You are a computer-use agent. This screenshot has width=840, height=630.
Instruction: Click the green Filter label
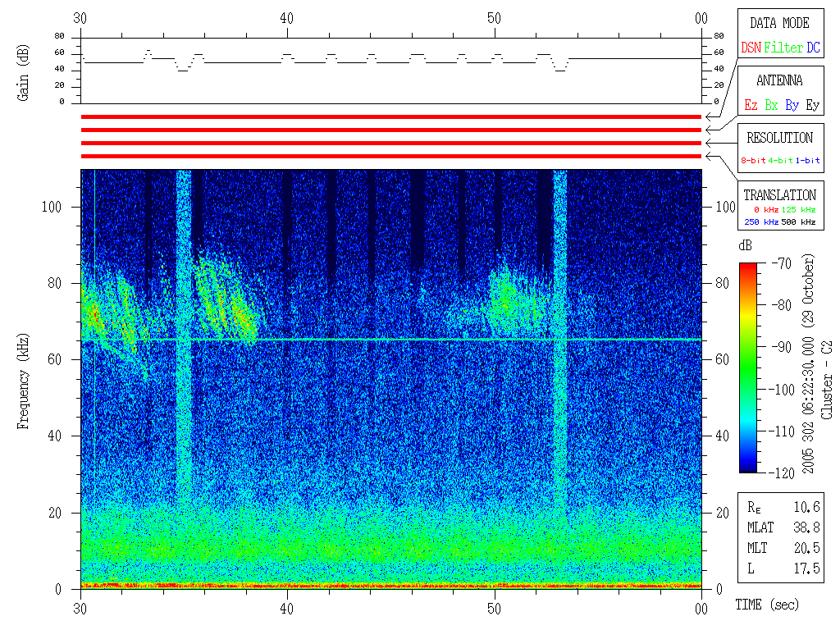[x=783, y=48]
